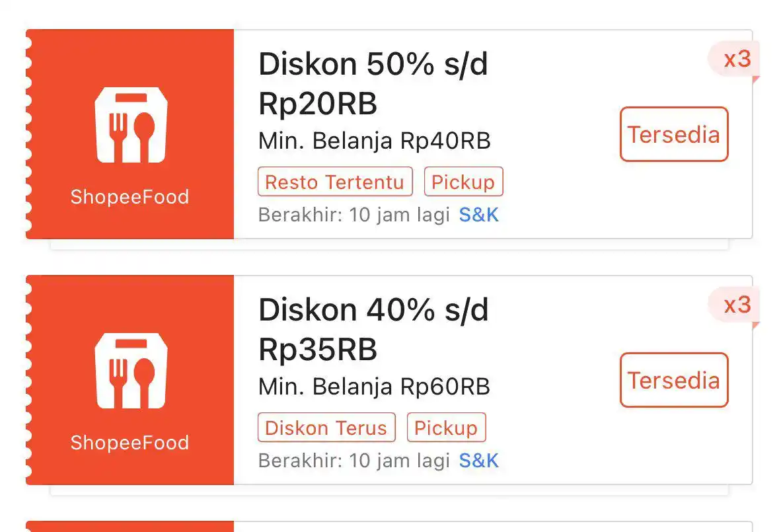Open S&K for the Diskon 40% voucher
Viewport: 779px width, 532px height.
point(479,461)
